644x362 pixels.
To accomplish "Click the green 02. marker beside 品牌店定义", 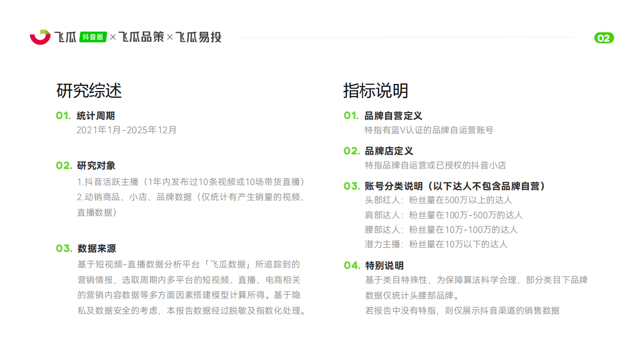I will pos(352,151).
